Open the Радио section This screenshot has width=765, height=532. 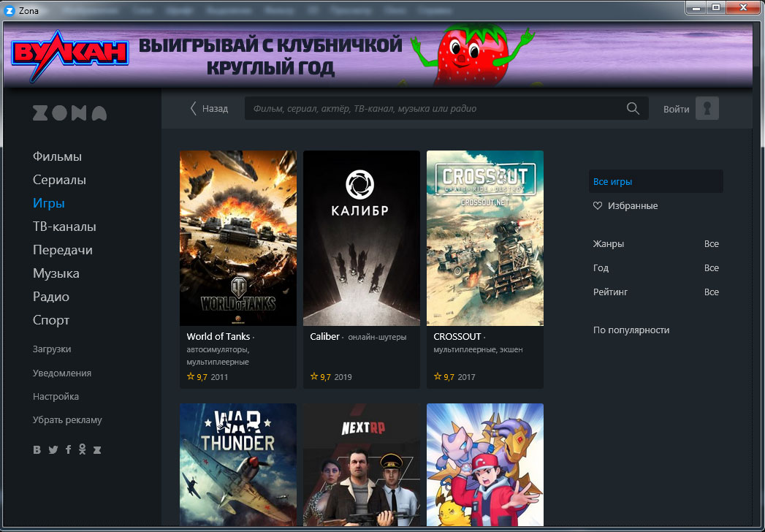point(50,297)
